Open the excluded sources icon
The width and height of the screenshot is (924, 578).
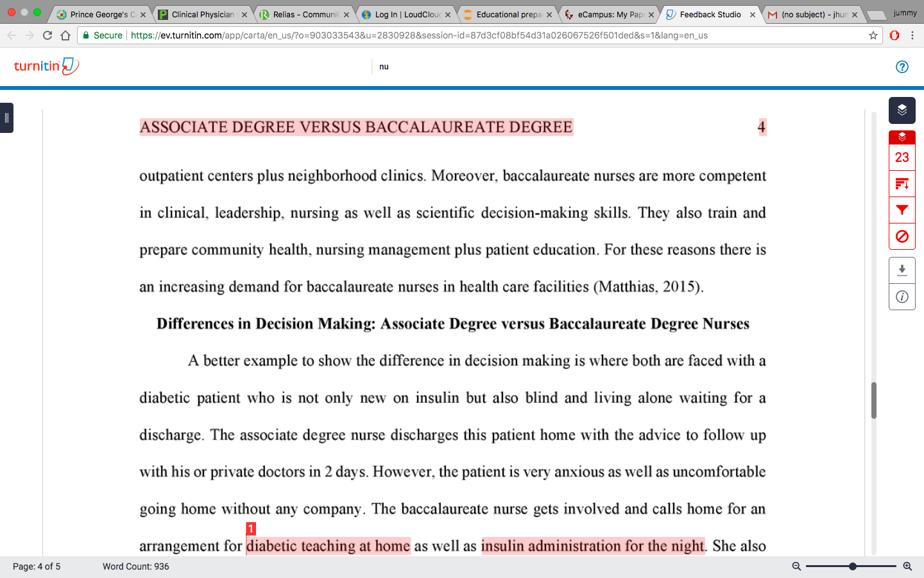pyautogui.click(x=902, y=236)
